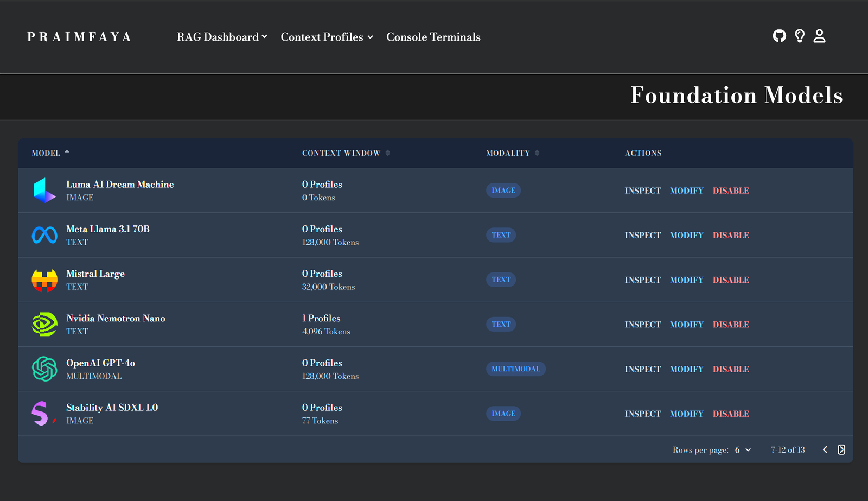Modify Luma AI Dream Machine
Image resolution: width=868 pixels, height=501 pixels.
[x=686, y=191]
